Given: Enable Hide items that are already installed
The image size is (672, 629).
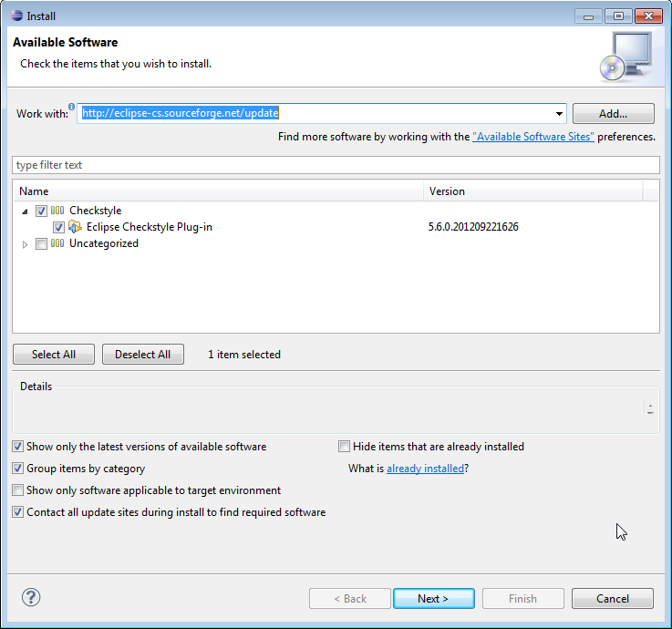Looking at the screenshot, I should pyautogui.click(x=344, y=447).
